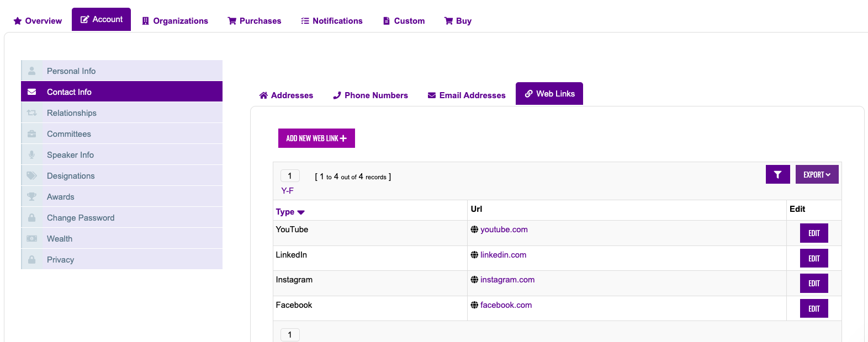The image size is (868, 342).
Task: Open the instagram.com link
Action: 507,280
